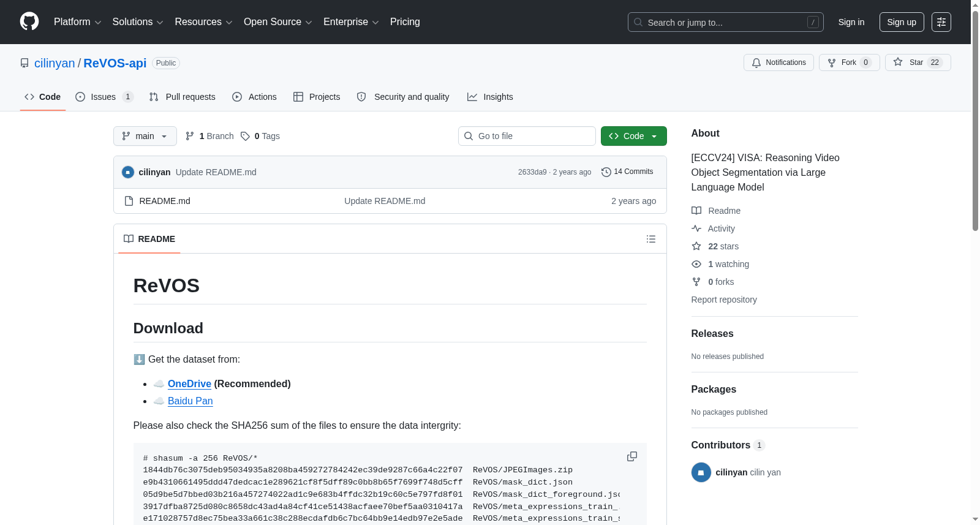
Task: Open the Issues tab
Action: [104, 97]
